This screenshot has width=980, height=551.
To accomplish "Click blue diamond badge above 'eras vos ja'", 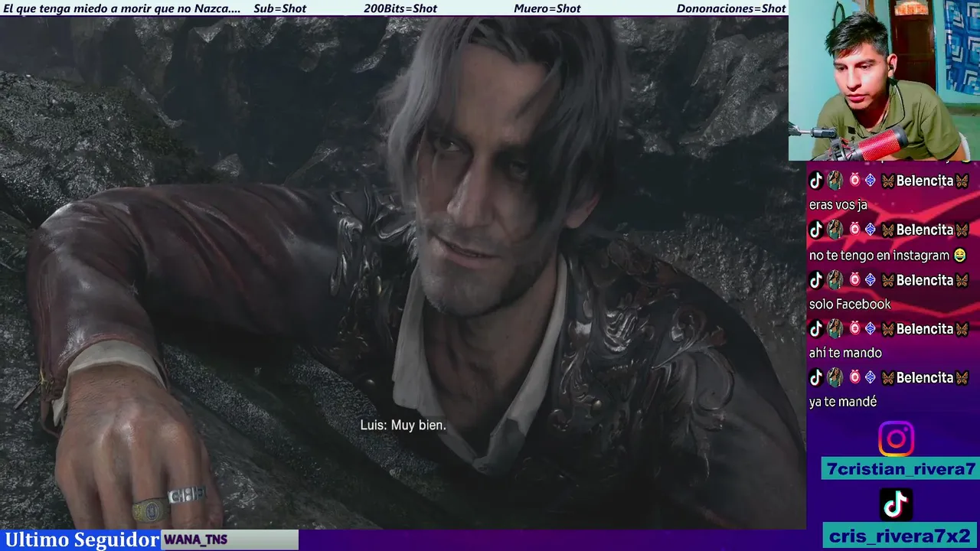I will coord(871,181).
